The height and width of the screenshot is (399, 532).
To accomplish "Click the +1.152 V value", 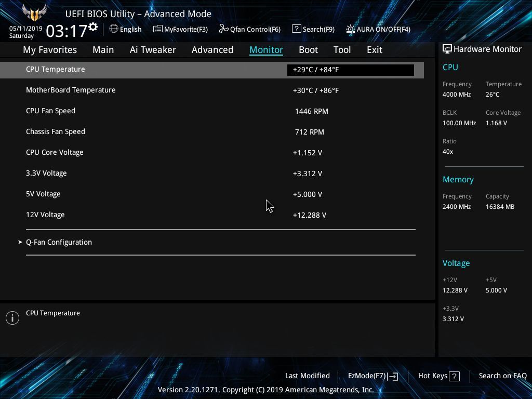I will (x=308, y=153).
